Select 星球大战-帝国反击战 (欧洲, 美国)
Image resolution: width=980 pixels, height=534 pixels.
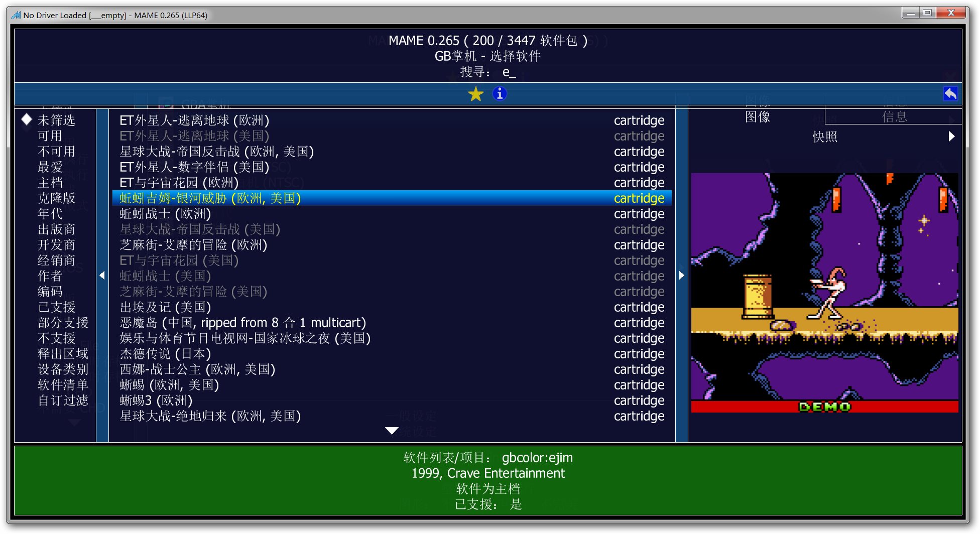(392, 152)
